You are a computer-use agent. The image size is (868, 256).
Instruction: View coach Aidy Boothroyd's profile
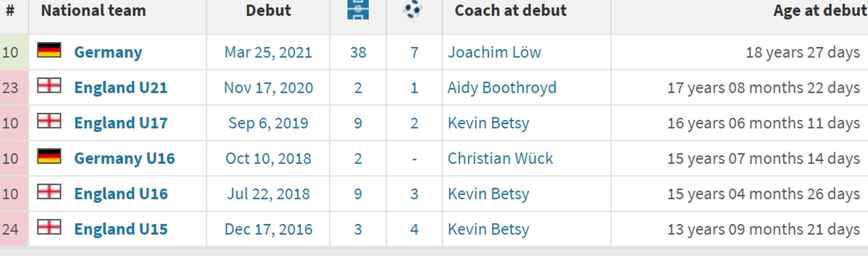(x=502, y=88)
